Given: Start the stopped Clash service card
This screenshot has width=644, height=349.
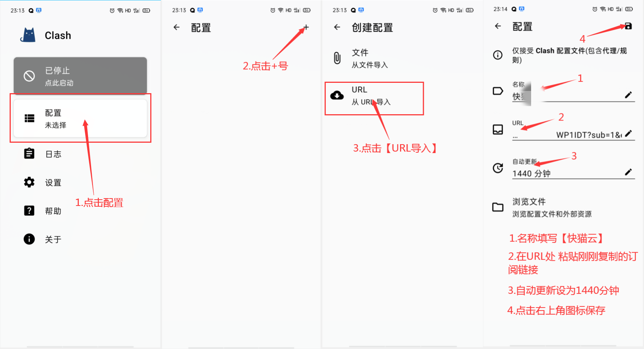Looking at the screenshot, I should pos(80,76).
